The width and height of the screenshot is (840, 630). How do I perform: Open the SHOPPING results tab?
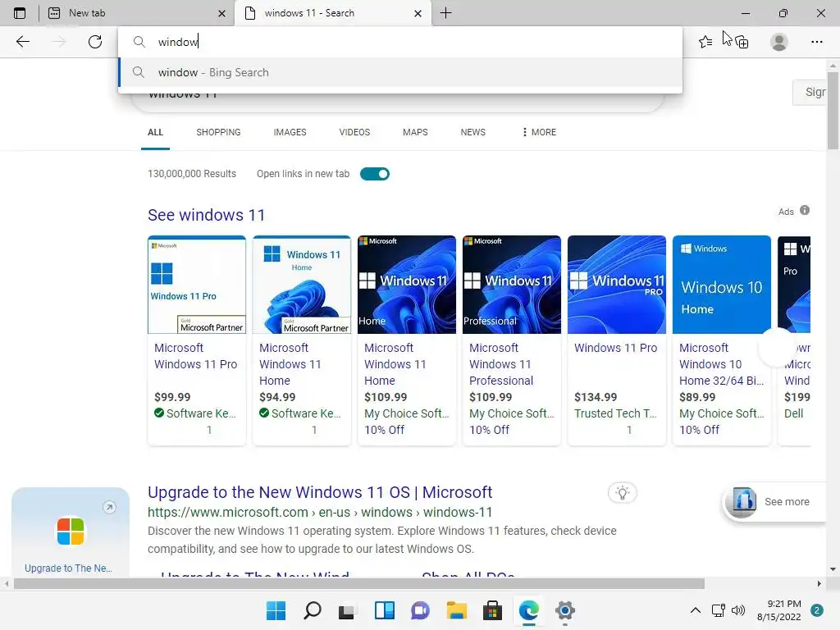coord(218,132)
